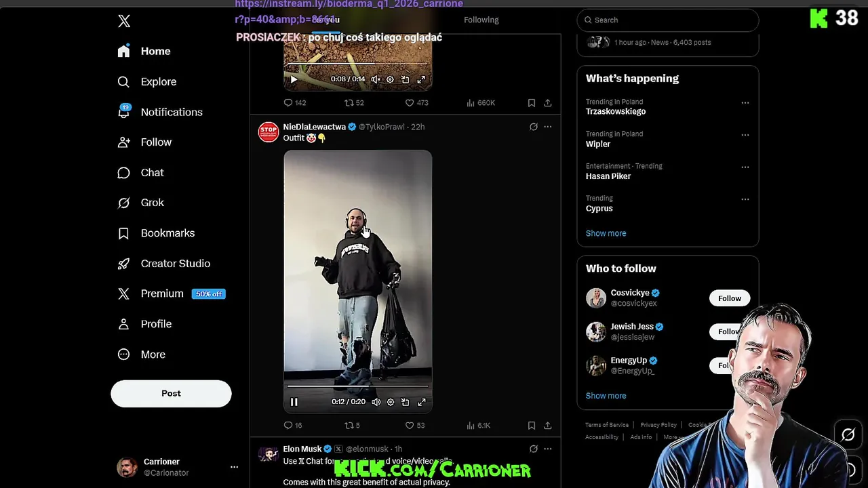Open options for Hasan Piker trend
Screen dimensions: 868x488
pyautogui.click(x=745, y=167)
